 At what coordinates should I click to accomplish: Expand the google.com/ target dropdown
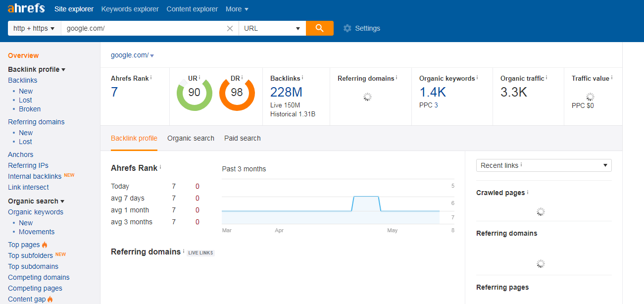152,56
